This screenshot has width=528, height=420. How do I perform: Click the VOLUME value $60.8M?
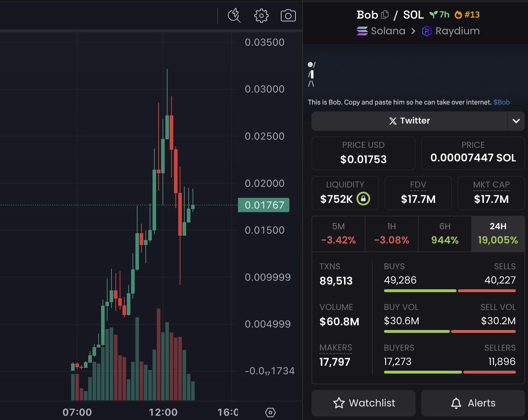tap(339, 321)
